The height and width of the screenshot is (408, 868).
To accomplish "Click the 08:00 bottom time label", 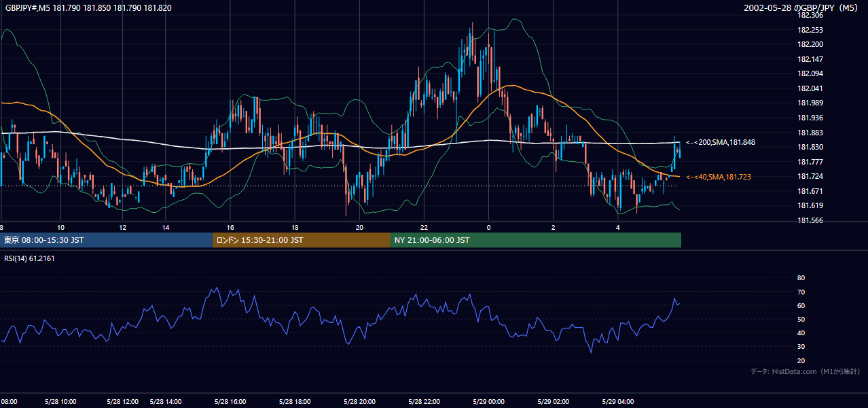I will pos(8,401).
